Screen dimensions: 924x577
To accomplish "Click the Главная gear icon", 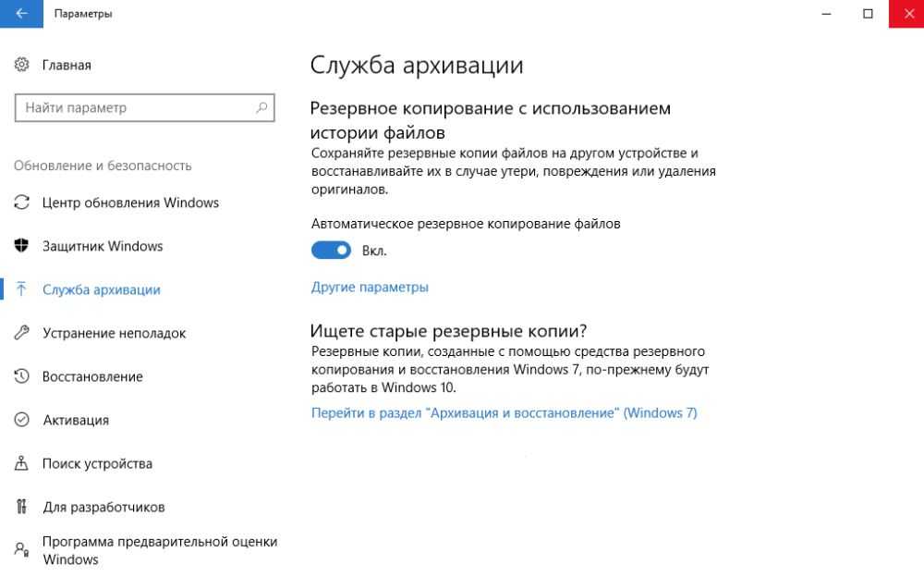I will 22,65.
